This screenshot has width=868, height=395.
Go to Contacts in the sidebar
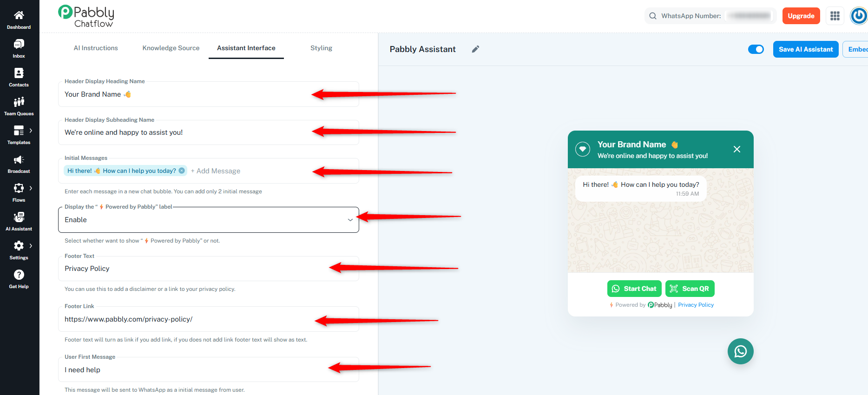pyautogui.click(x=19, y=73)
